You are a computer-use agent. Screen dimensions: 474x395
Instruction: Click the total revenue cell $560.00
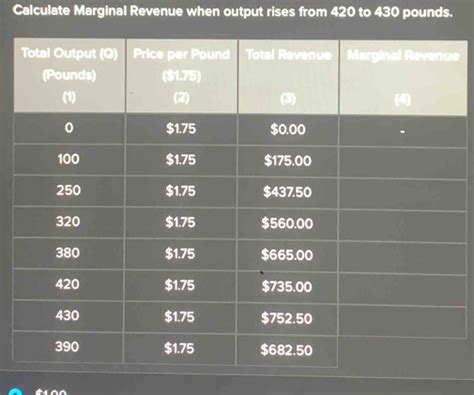(287, 223)
